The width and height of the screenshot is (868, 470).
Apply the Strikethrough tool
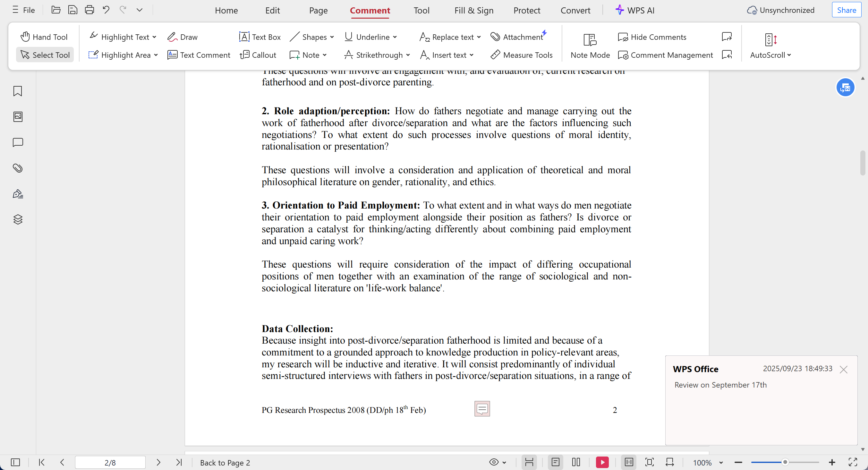373,55
